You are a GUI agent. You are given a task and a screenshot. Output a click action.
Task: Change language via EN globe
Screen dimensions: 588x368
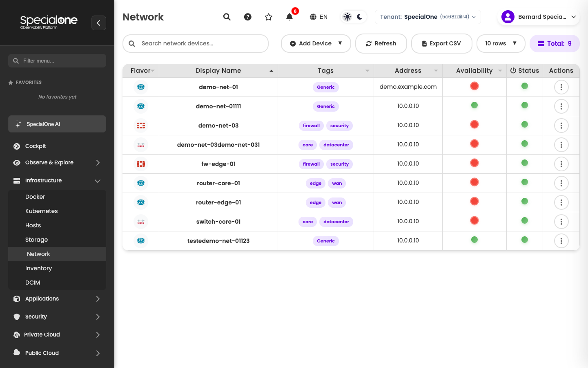pos(318,17)
